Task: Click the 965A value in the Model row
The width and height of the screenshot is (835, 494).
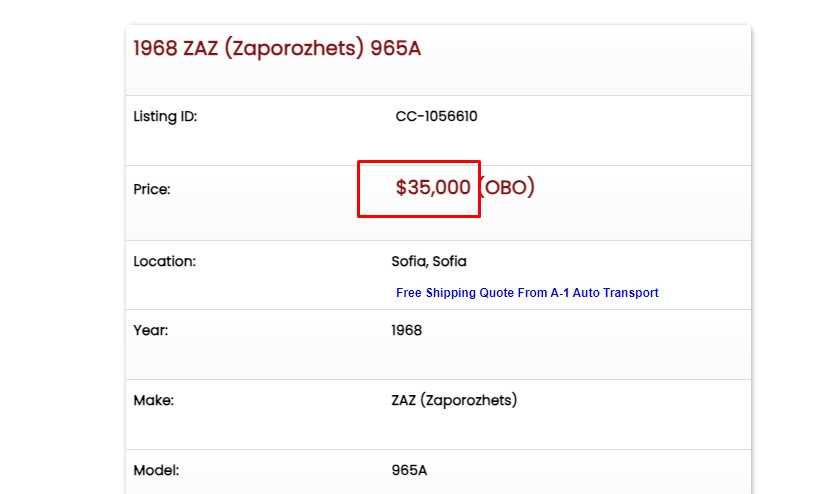Action: [x=409, y=470]
